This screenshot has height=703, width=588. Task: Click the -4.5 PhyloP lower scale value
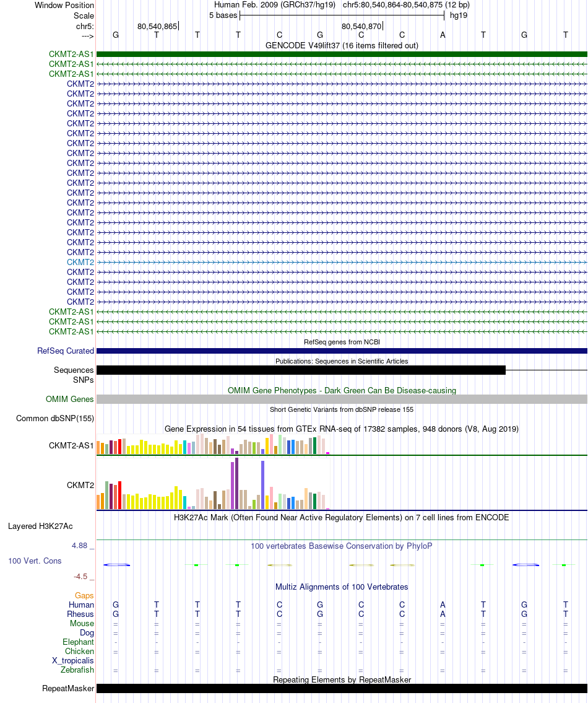(x=80, y=577)
